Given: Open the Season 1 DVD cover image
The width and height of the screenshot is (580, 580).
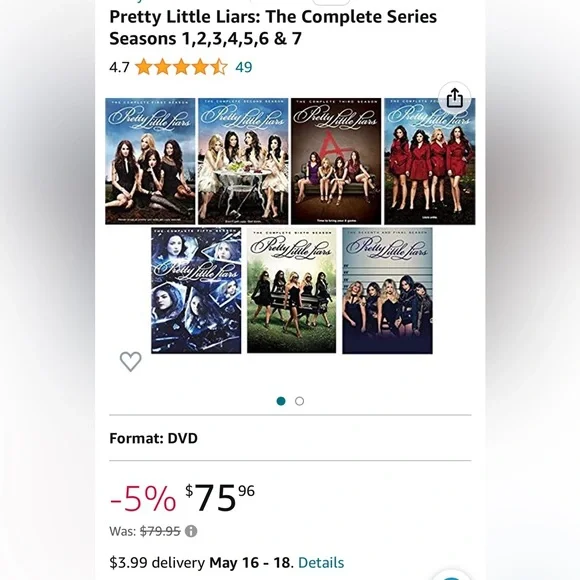Looking at the screenshot, I should (150, 161).
